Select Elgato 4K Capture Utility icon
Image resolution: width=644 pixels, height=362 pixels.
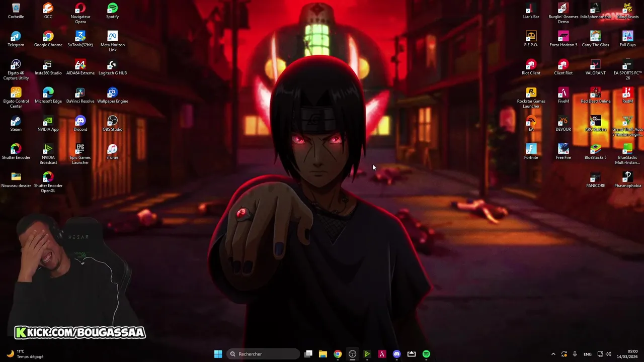(x=16, y=69)
